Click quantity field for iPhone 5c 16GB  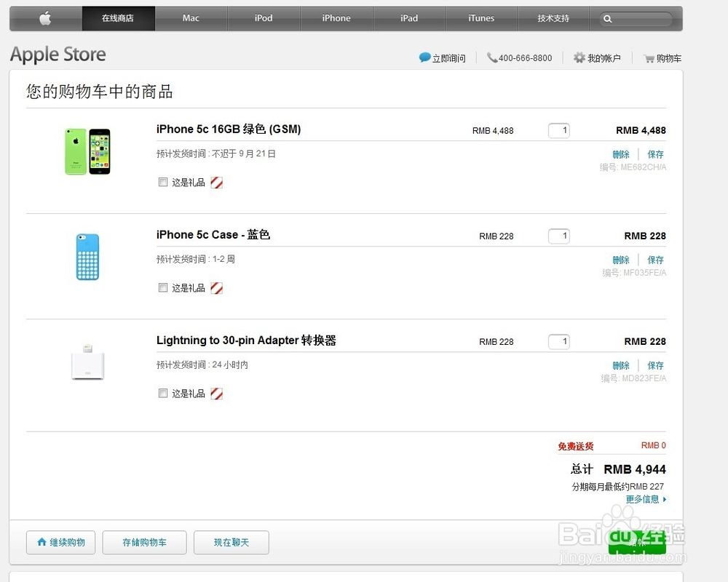[559, 131]
